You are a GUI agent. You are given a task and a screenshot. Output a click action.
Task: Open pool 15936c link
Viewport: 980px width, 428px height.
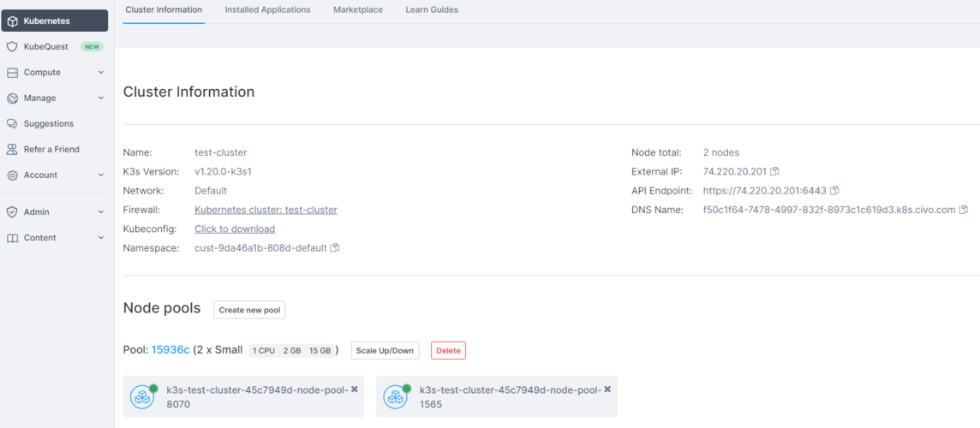(x=170, y=350)
